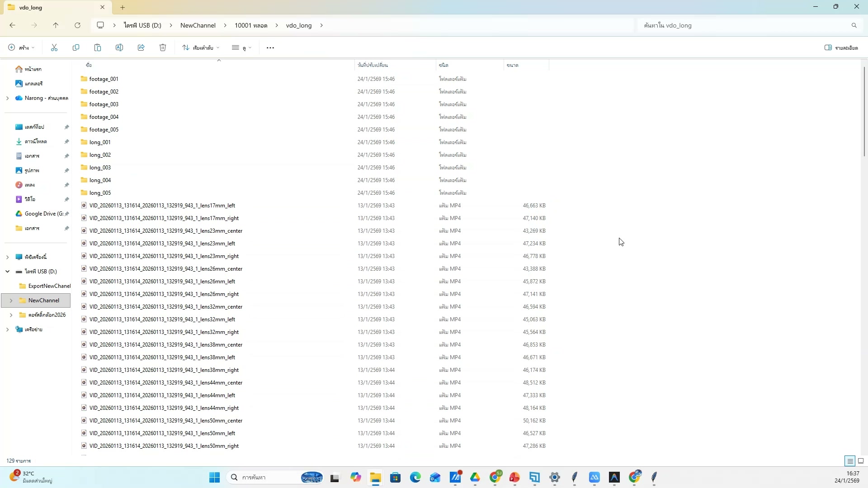868x488 pixels.
Task: Go up one folder level arrow
Action: tap(56, 25)
